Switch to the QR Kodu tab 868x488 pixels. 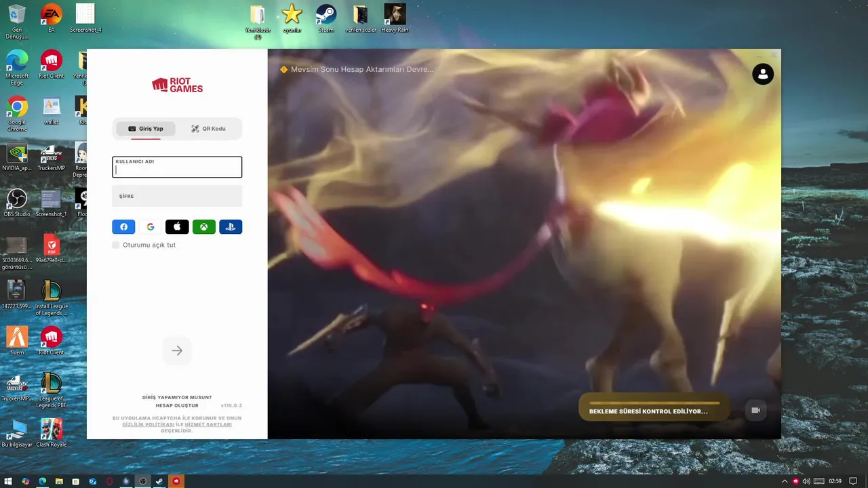pos(208,129)
